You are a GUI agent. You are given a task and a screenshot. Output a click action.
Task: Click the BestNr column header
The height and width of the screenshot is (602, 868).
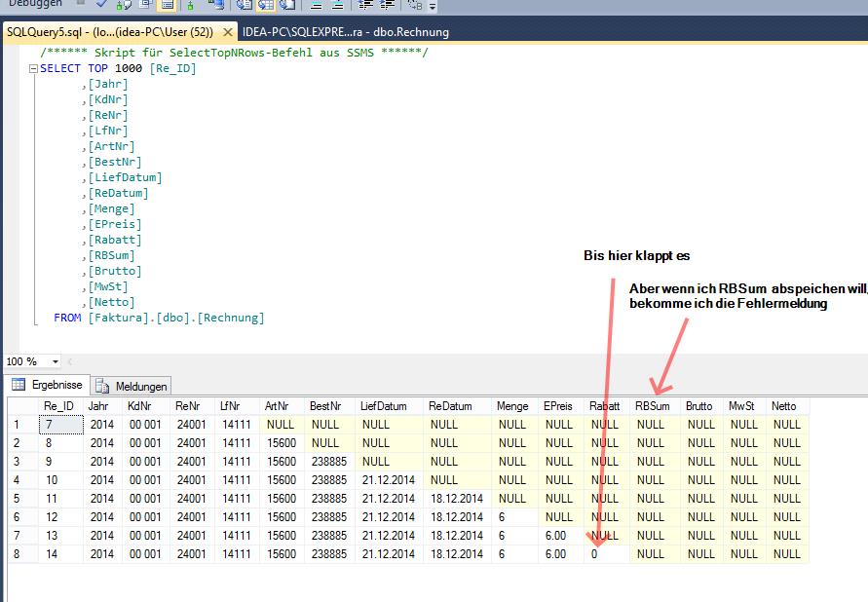(329, 406)
